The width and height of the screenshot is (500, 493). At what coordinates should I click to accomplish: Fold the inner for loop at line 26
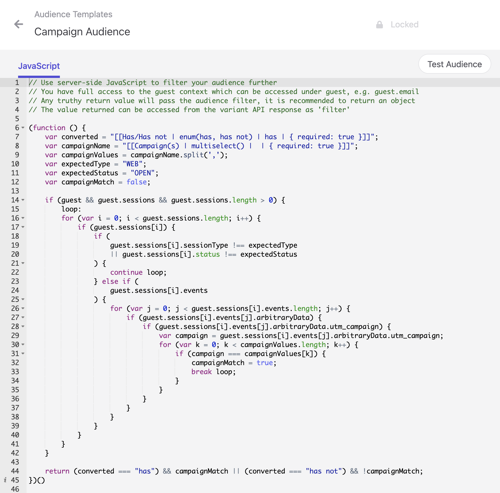[x=23, y=308]
